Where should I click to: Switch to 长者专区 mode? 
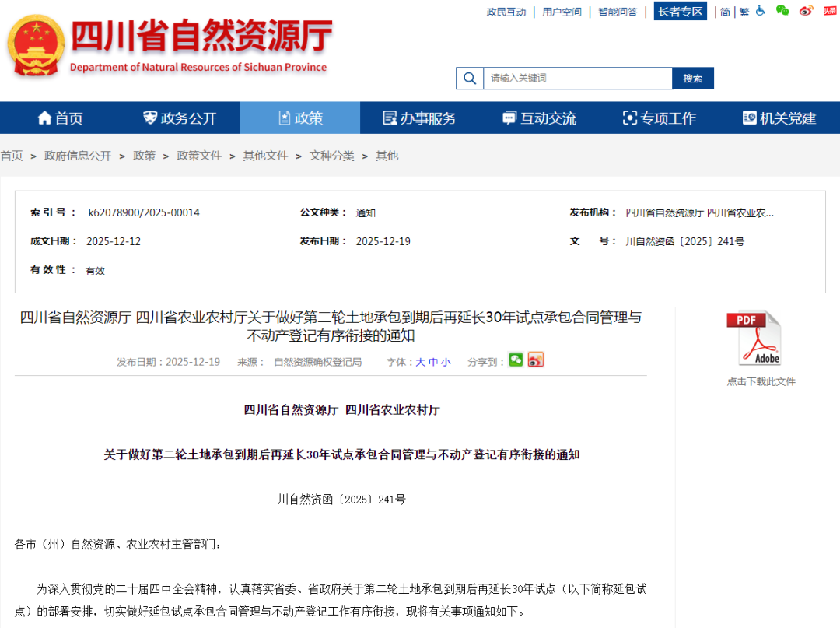681,11
